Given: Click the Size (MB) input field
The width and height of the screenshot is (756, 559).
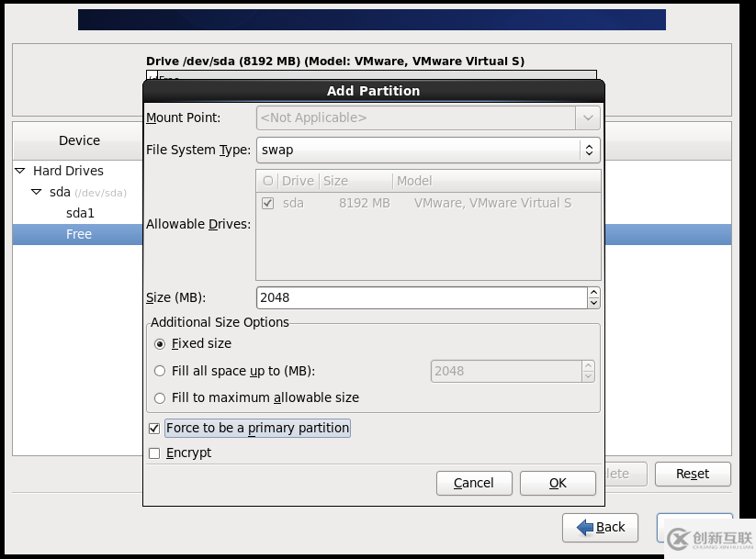Looking at the screenshot, I should coord(422,297).
